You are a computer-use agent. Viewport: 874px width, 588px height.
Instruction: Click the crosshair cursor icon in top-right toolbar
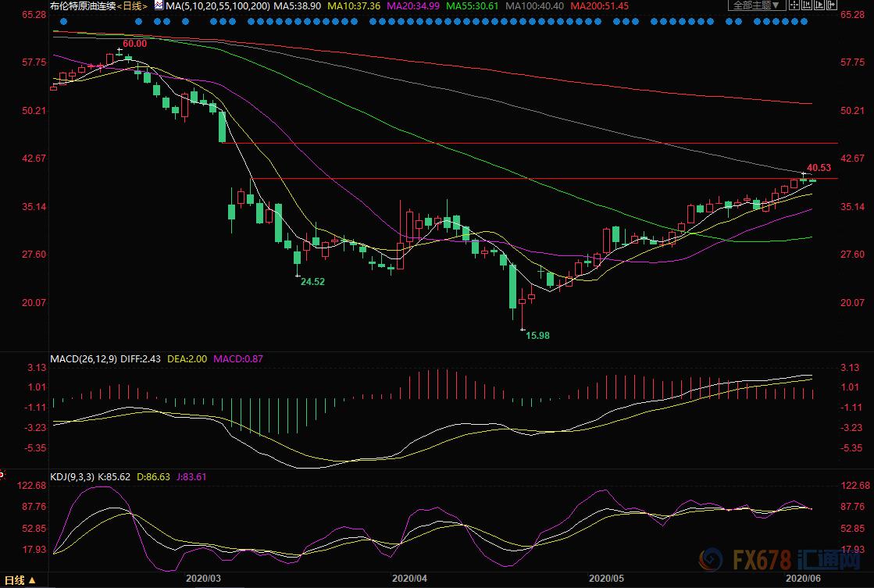coord(794,5)
